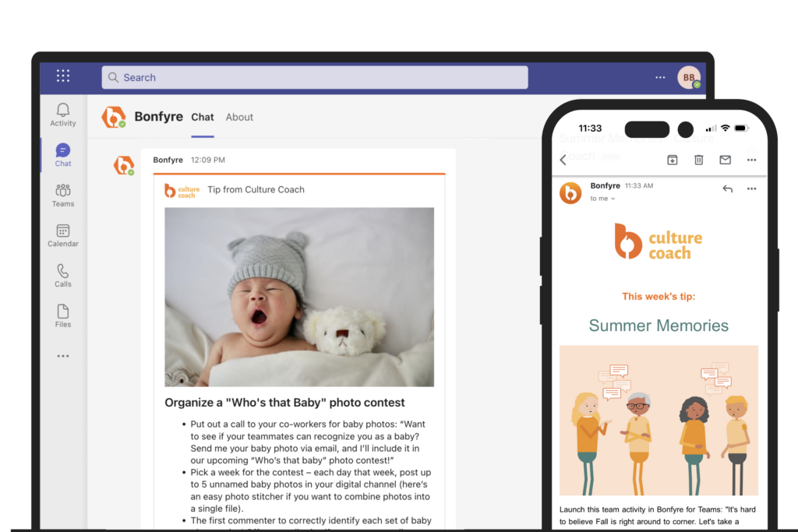Open settings and more menu by avatar
798x532 pixels.
point(660,78)
